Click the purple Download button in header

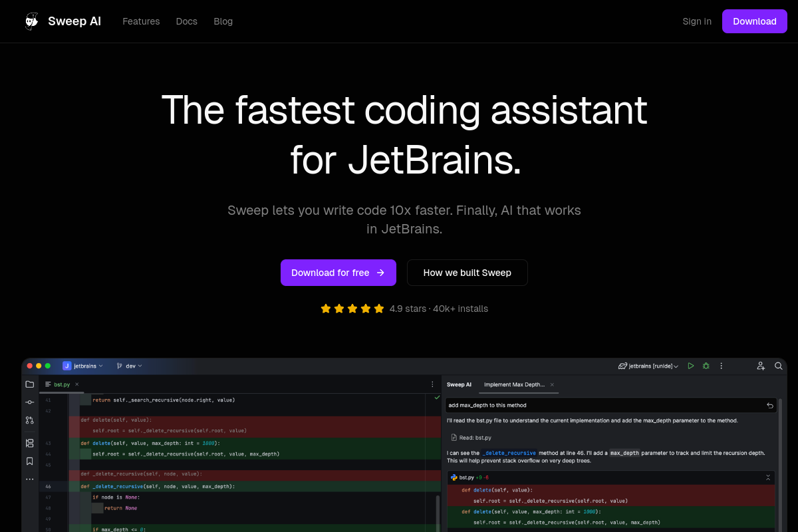coord(755,21)
